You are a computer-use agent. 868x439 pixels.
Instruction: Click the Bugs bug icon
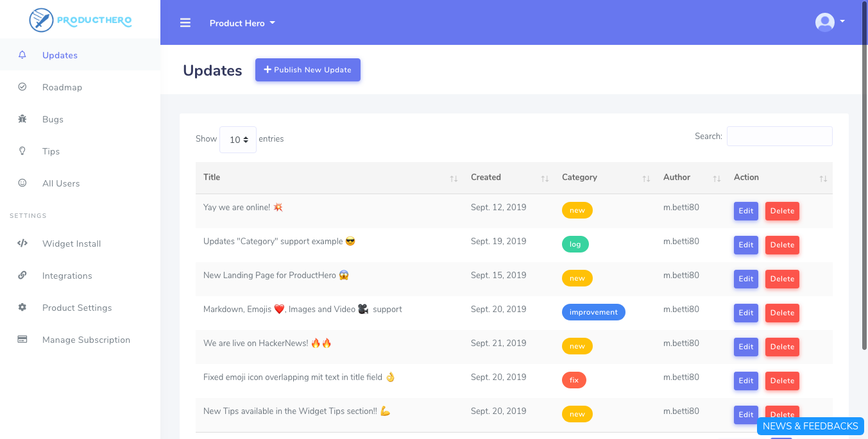coord(22,119)
